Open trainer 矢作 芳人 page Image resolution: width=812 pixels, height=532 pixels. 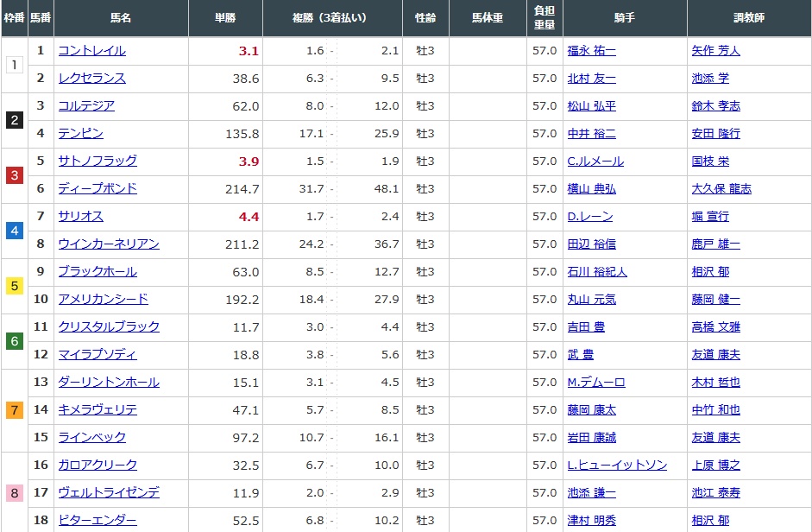tap(715, 51)
